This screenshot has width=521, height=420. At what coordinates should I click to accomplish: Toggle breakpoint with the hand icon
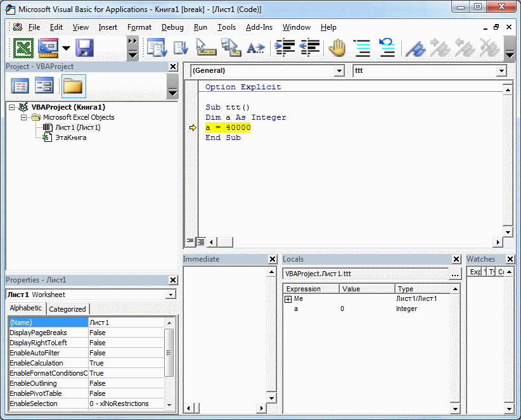coord(337,48)
